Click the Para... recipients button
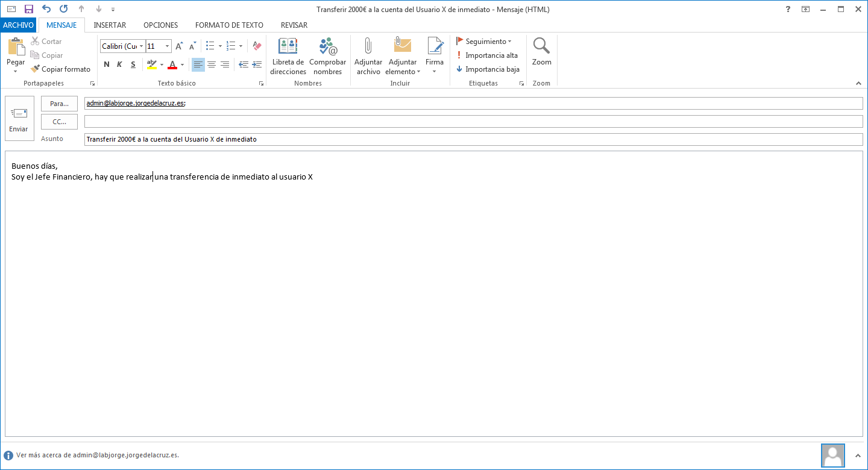868x470 pixels. 59,104
